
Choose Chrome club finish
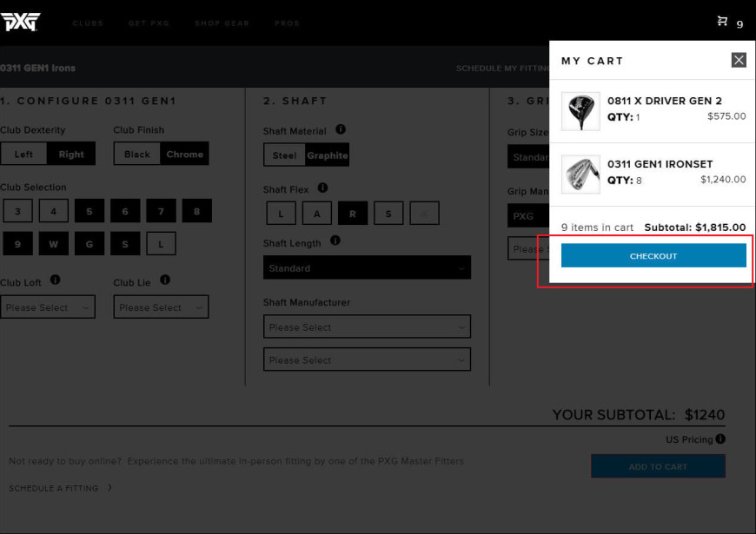[x=185, y=154]
